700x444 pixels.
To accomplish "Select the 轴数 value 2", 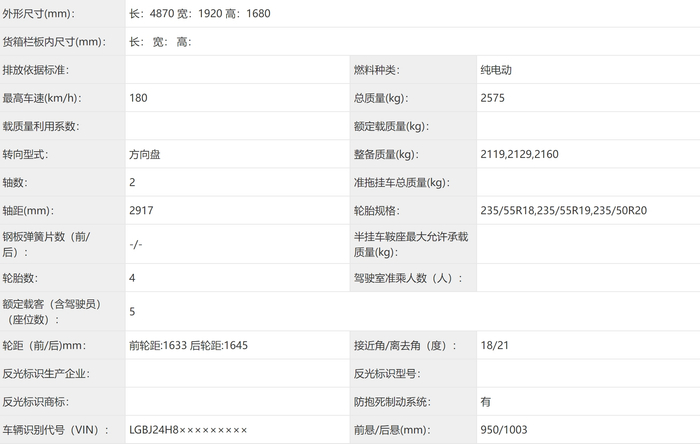I will point(132,183).
